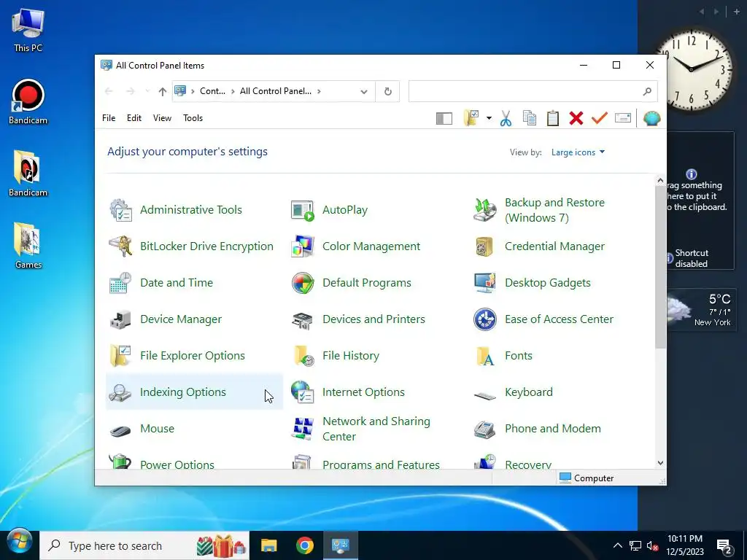Open the Color Management icon
This screenshot has height=560, width=747.
(x=303, y=246)
